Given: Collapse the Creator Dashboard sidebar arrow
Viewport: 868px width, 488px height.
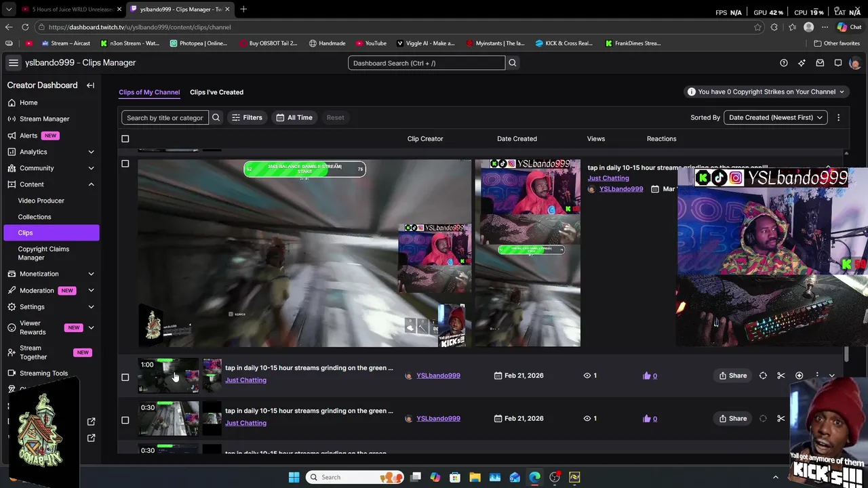Looking at the screenshot, I should click(x=90, y=85).
